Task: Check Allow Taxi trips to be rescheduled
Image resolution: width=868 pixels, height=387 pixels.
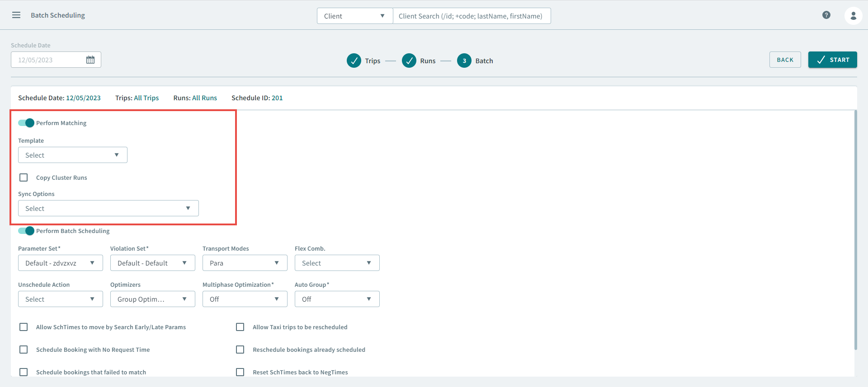Action: 240,327
